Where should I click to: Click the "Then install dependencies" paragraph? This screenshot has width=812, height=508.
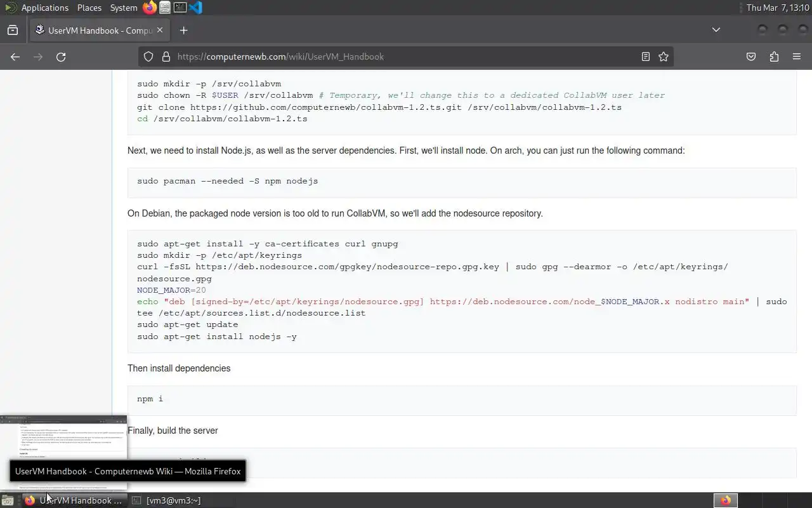click(x=179, y=368)
